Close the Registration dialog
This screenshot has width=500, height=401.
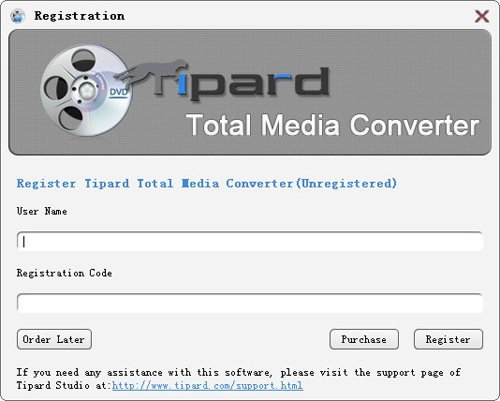482,16
